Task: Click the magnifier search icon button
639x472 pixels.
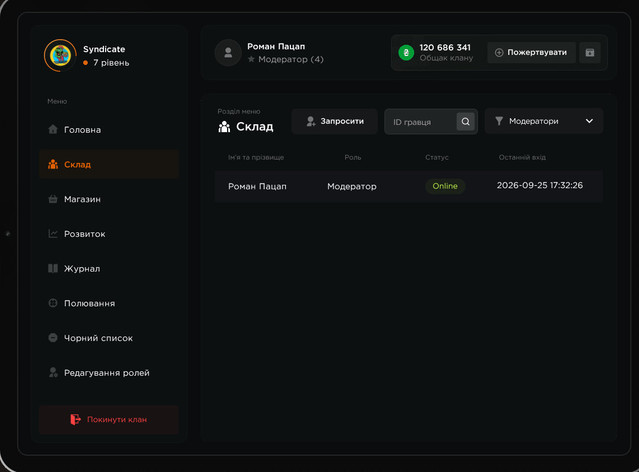Action: point(465,121)
